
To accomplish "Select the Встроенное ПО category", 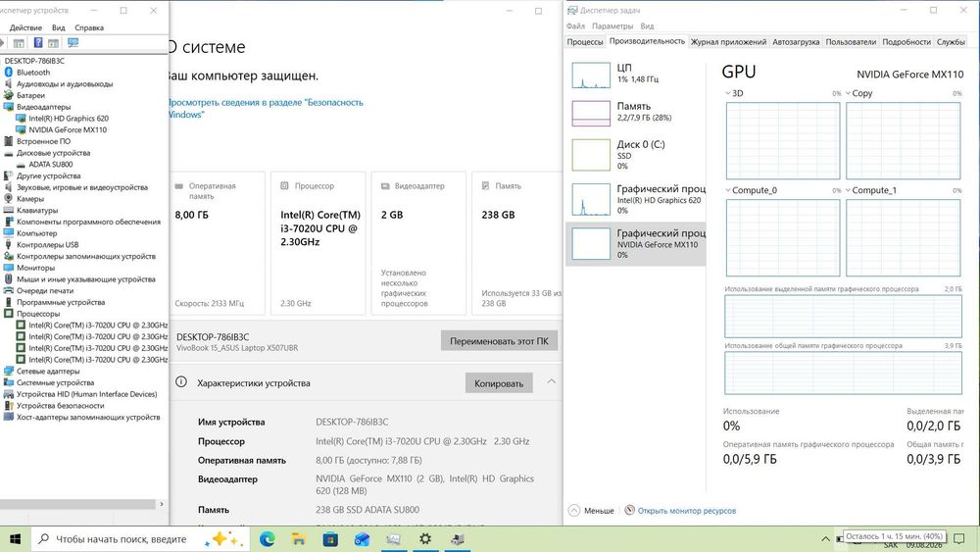I will click(x=43, y=141).
